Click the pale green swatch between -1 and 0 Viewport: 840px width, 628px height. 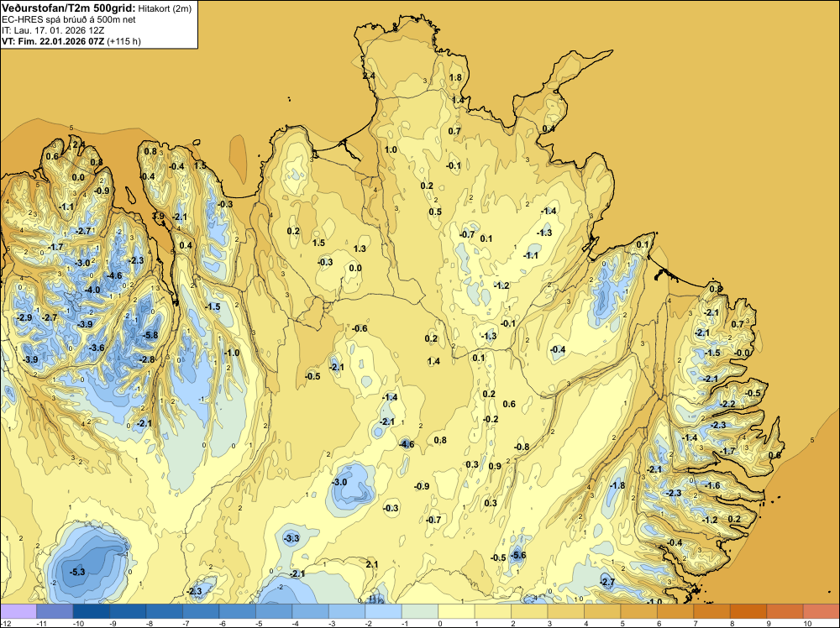point(420,611)
